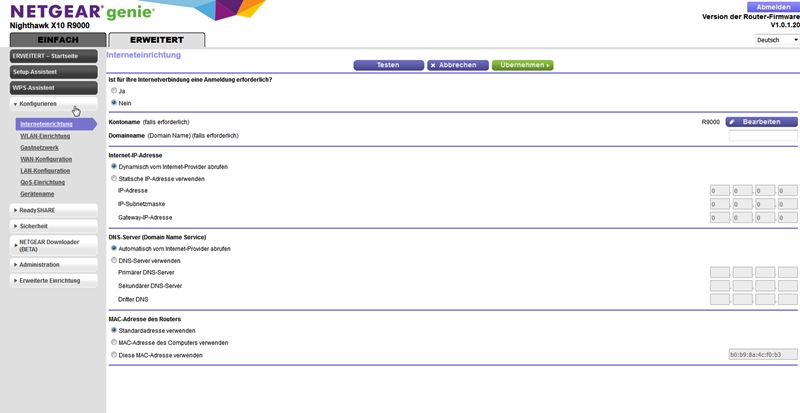Apply settings with Übernehmen button

522,65
